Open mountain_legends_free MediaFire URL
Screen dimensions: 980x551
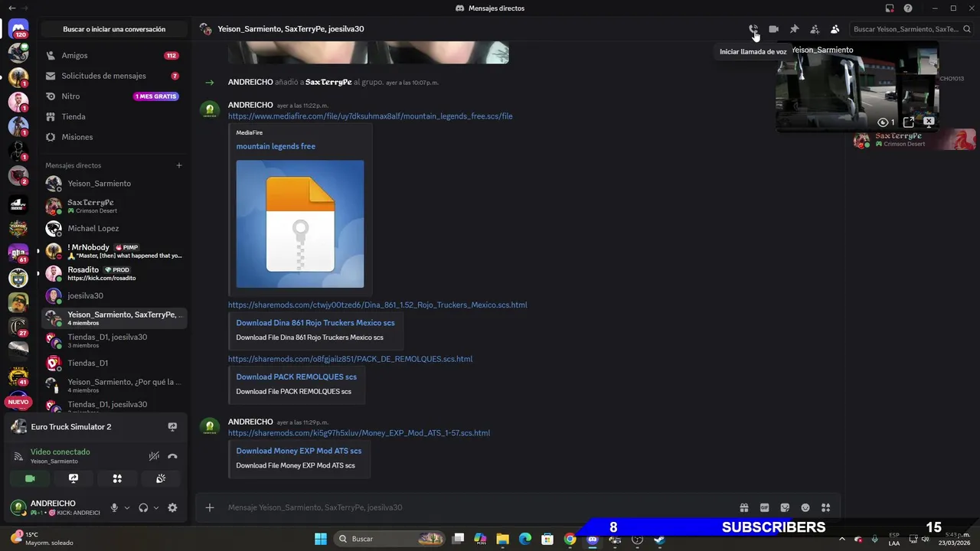[x=370, y=116]
